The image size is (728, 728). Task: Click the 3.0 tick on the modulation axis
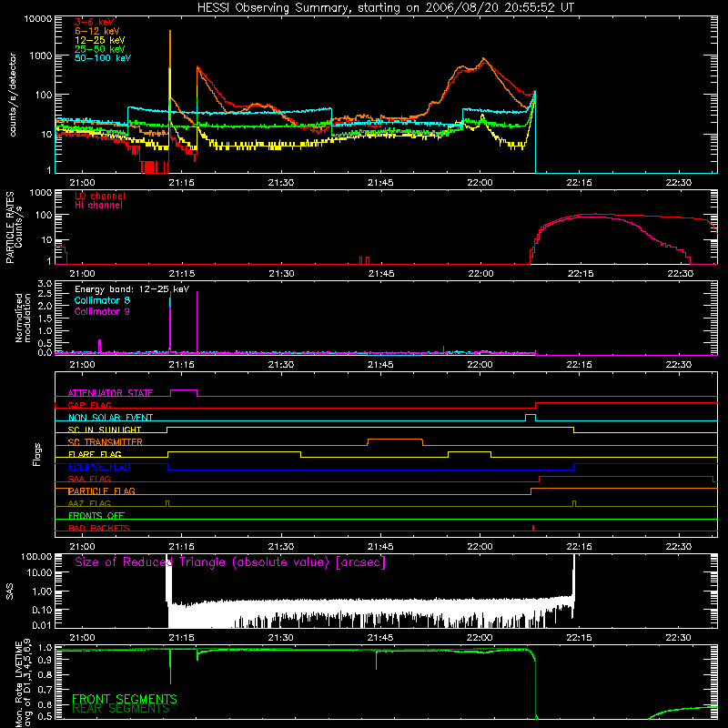pyautogui.click(x=45, y=283)
